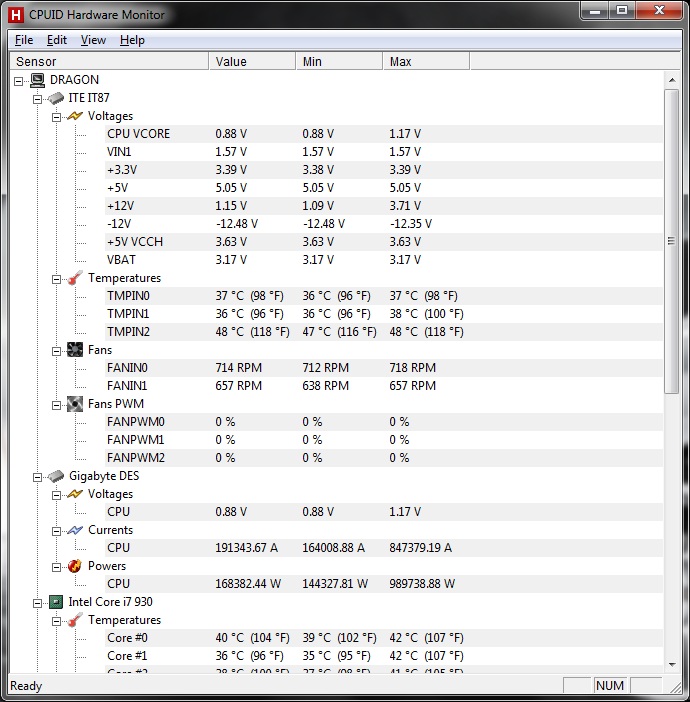Click the Temperatures thermometer icon under ITE IT87
690x702 pixels.
pos(75,278)
